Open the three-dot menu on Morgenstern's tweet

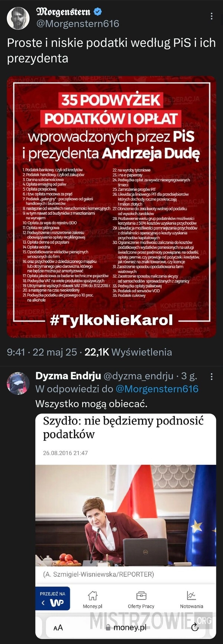[211, 16]
